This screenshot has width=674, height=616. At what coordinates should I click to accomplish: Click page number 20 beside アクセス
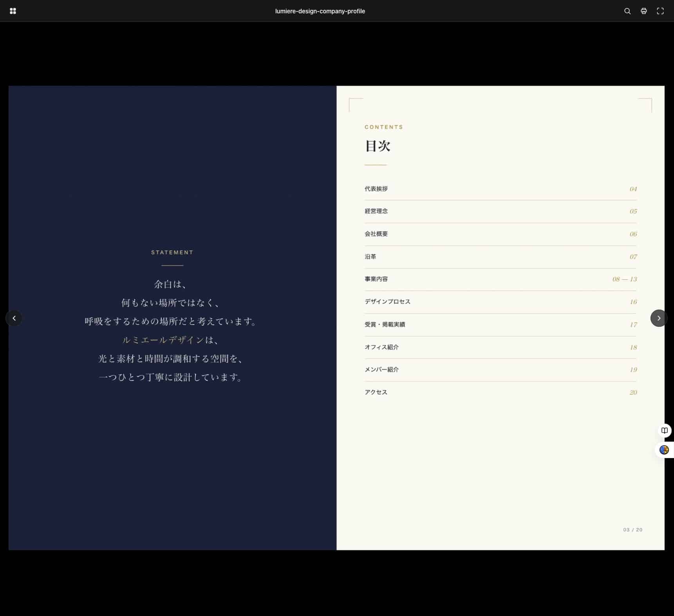(x=633, y=392)
